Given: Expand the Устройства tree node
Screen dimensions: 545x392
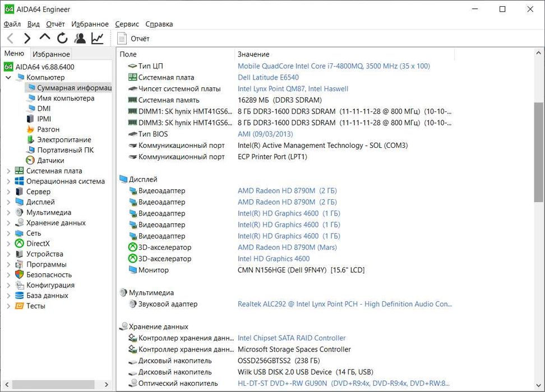Looking at the screenshot, I should click(8, 254).
